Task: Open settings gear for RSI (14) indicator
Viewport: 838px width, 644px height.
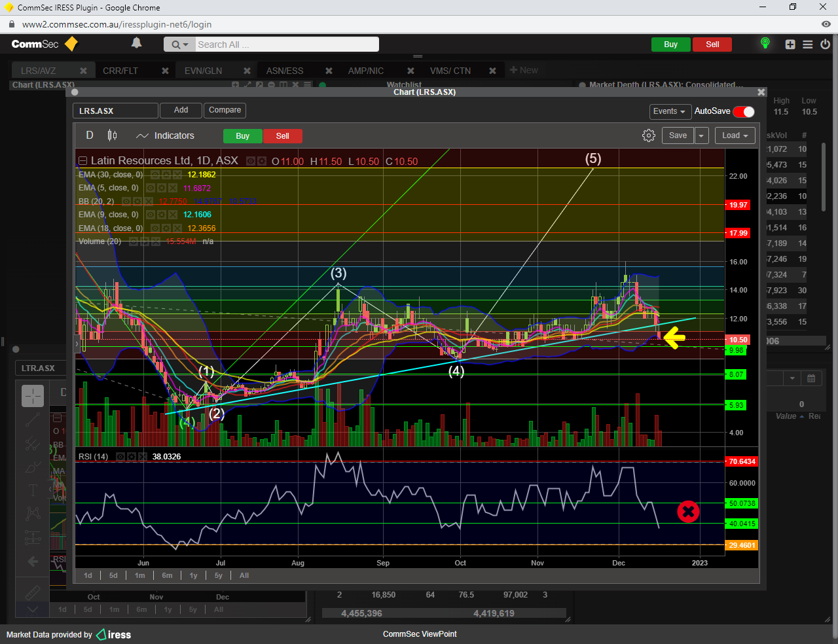Action: [132, 457]
